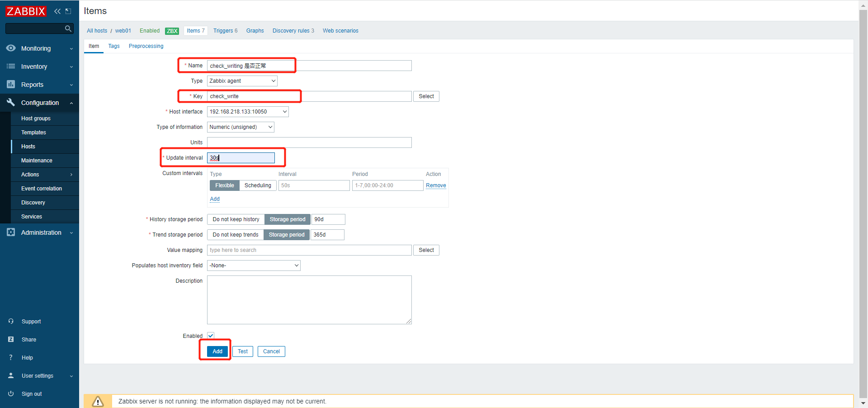
Task: Focus the Update interval field
Action: click(241, 158)
